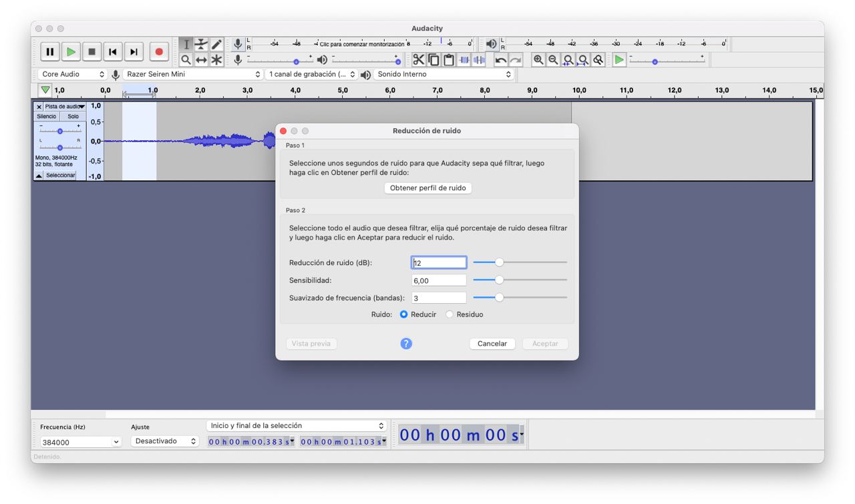Activate the Multi-tool asterisk
The width and height of the screenshot is (855, 504).
[216, 59]
